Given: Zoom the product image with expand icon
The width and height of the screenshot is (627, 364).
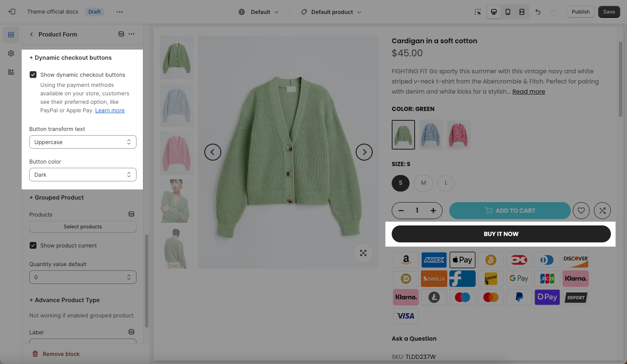Looking at the screenshot, I should coord(363,253).
